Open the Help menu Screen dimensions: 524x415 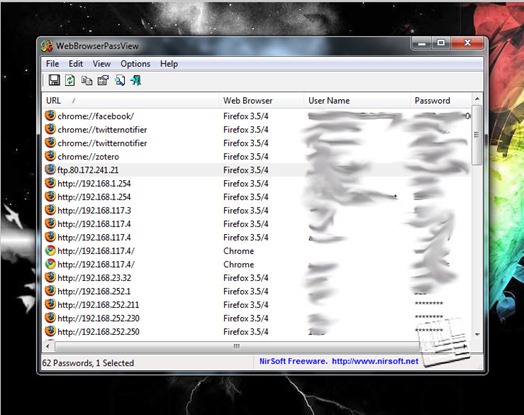tap(169, 64)
